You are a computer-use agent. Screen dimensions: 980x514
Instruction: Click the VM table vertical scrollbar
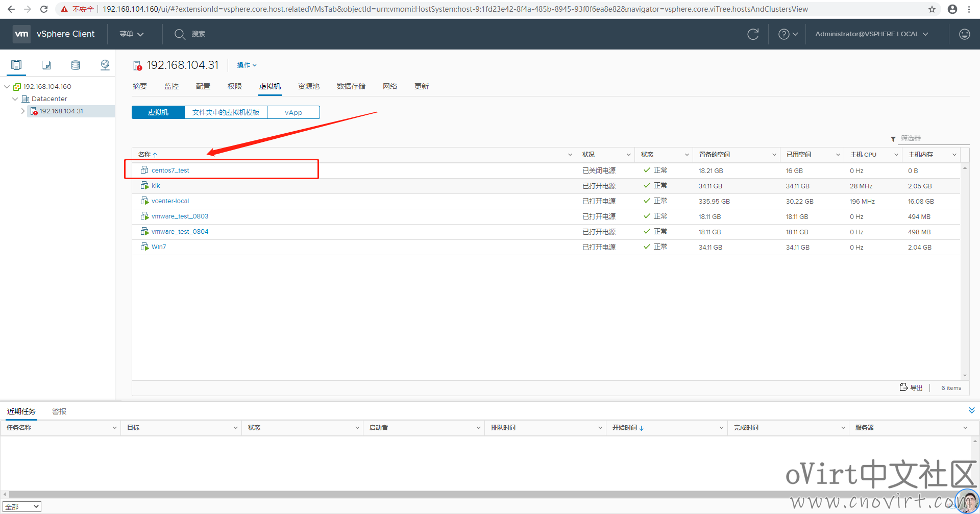pos(965,272)
